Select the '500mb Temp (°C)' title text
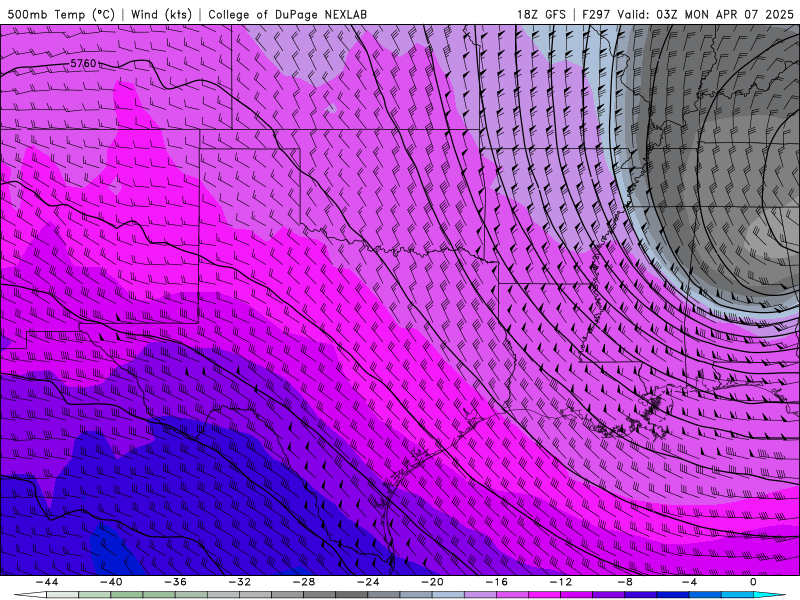The image size is (800, 600). point(61,14)
